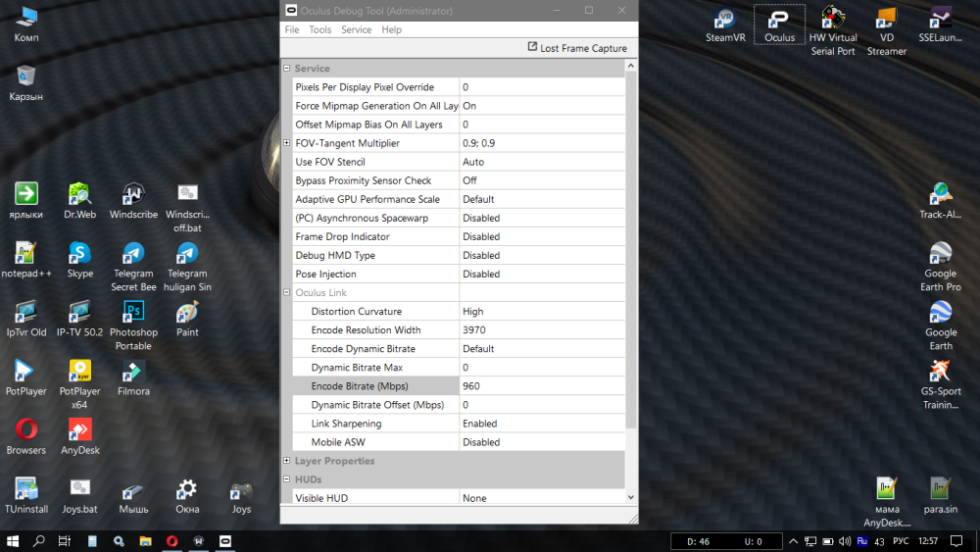The width and height of the screenshot is (980, 552).
Task: Select PotPlayer x64 icon
Action: click(79, 385)
